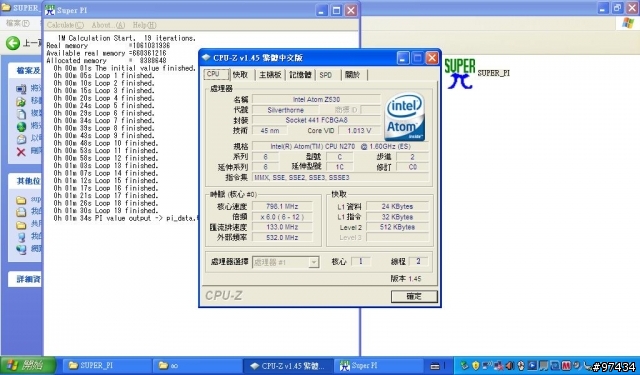Open the About menu in Super PI
This screenshot has height=375, width=640.
click(x=108, y=25)
